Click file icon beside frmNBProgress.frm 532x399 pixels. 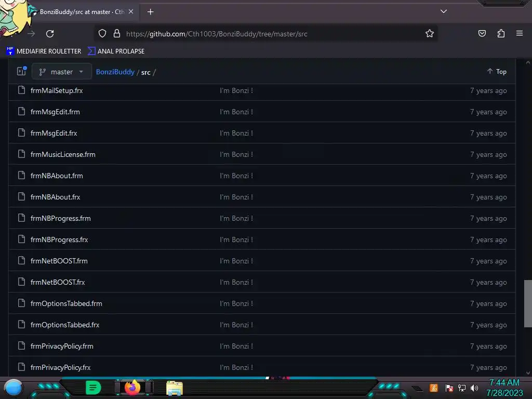21,218
